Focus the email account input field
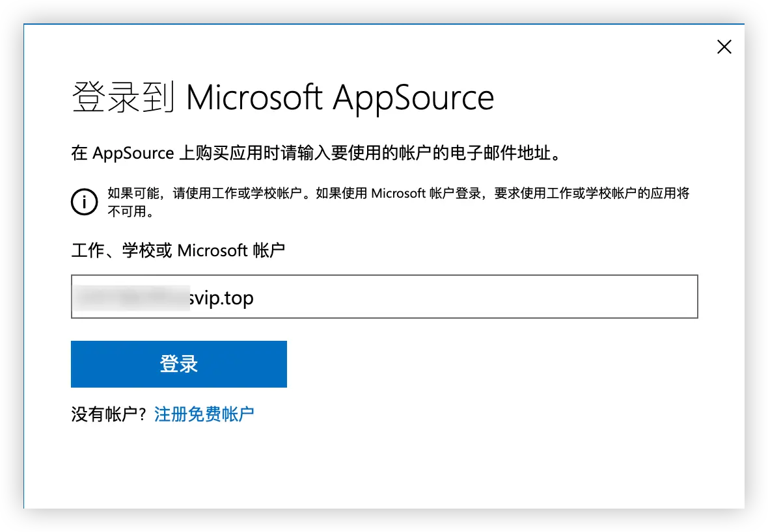768x532 pixels. (385, 297)
